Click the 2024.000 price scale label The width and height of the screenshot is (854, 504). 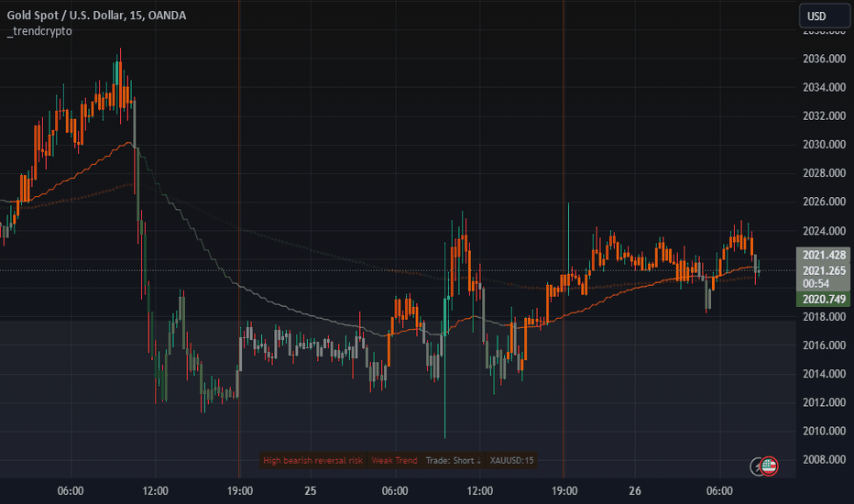pos(824,231)
